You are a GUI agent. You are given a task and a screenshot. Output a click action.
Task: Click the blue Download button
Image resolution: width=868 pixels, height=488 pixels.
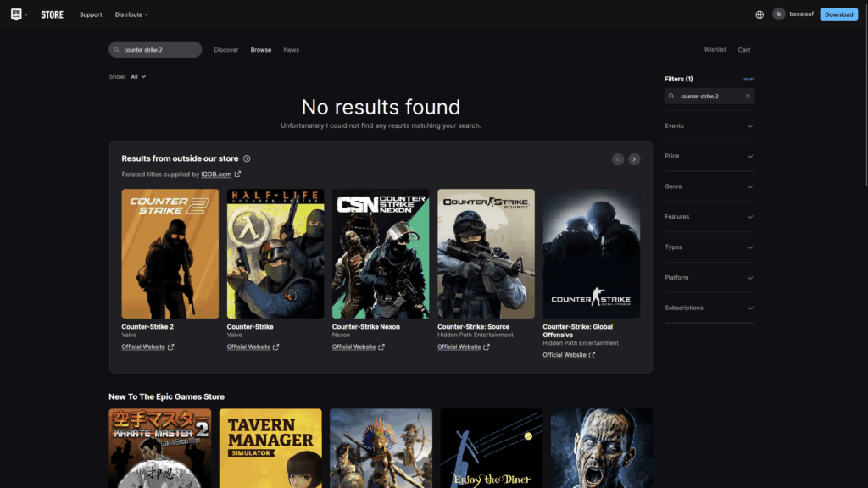[838, 15]
